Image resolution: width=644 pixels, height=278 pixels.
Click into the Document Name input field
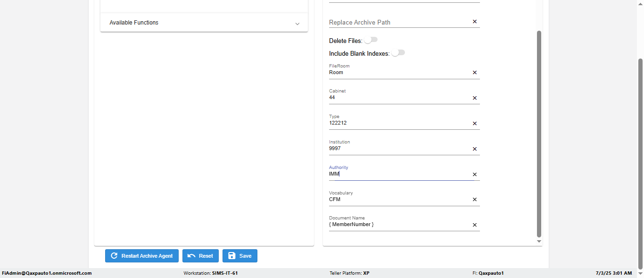pos(398,225)
